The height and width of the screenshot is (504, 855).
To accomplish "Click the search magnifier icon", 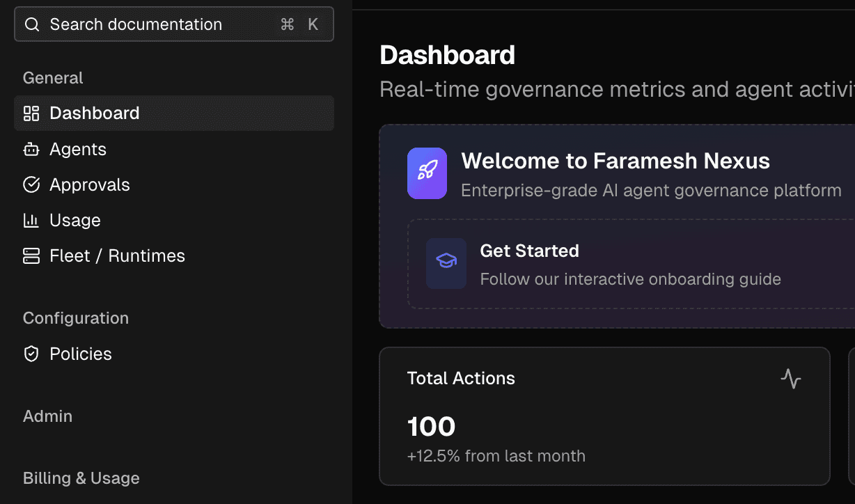I will pyautogui.click(x=31, y=25).
